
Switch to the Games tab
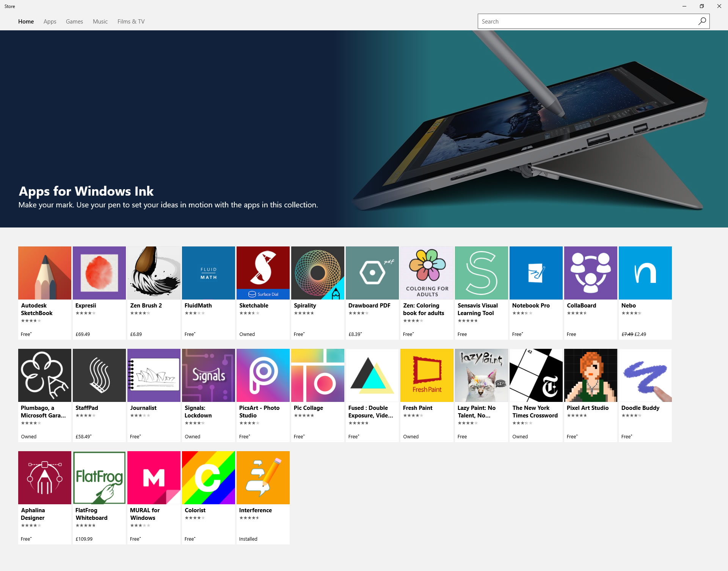(74, 22)
